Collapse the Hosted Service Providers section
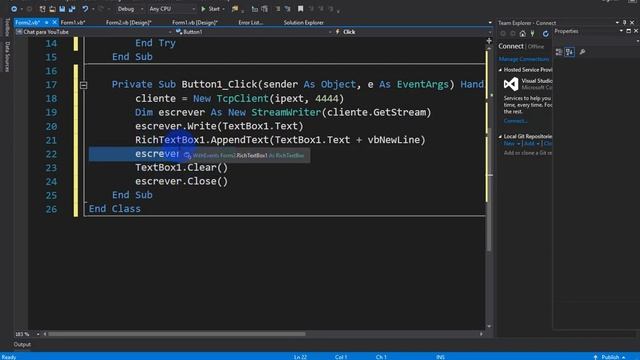 click(500, 70)
